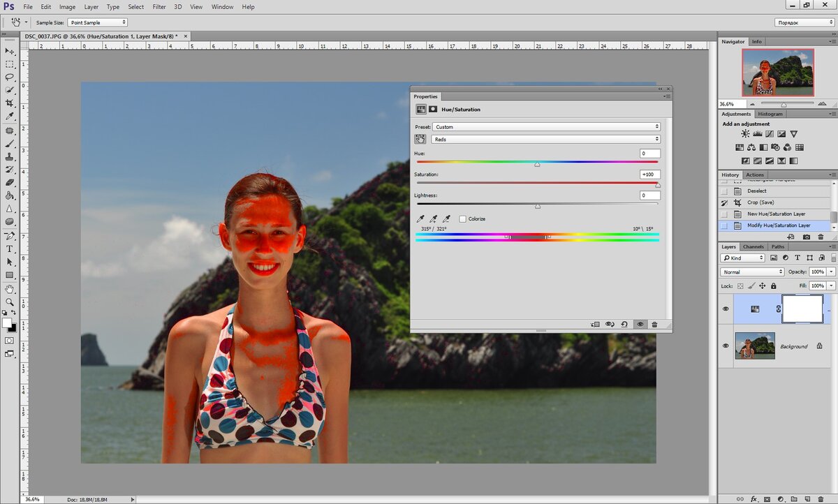Viewport: 838px width, 504px height.
Task: Click the Brightness/Contrast adjustment icon
Action: [x=745, y=134]
